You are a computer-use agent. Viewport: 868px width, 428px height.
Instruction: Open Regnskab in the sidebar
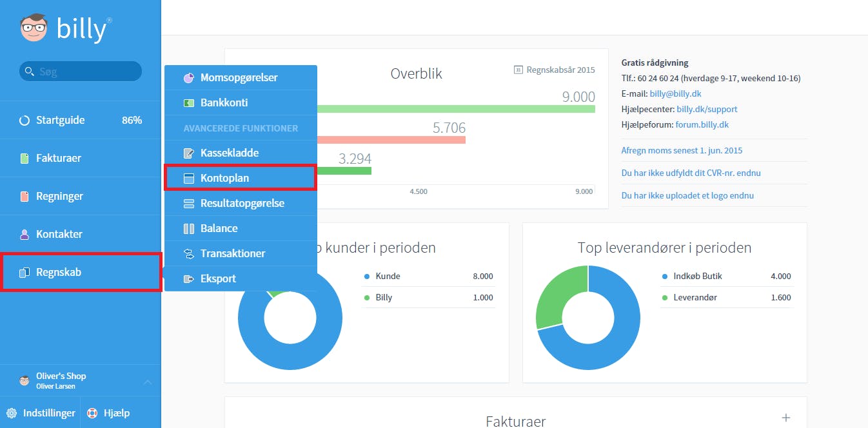(x=81, y=273)
